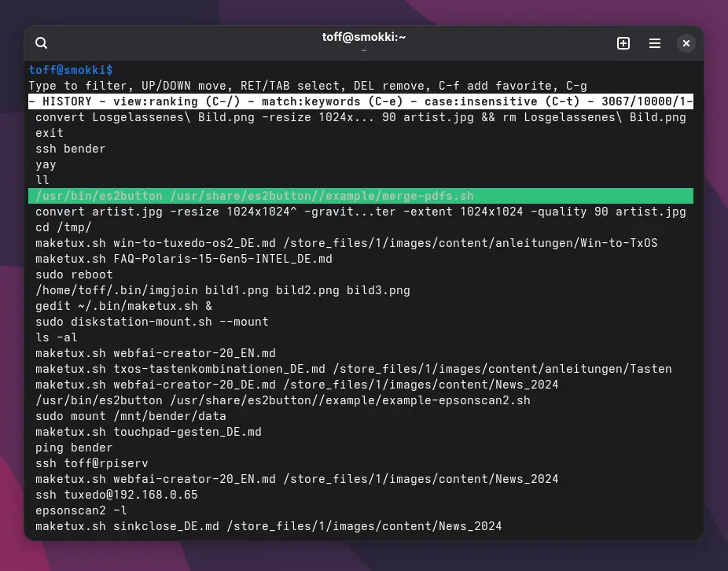This screenshot has width=728, height=571.
Task: Select 'sudo mount /mnt/bender/data' command
Action: click(131, 416)
